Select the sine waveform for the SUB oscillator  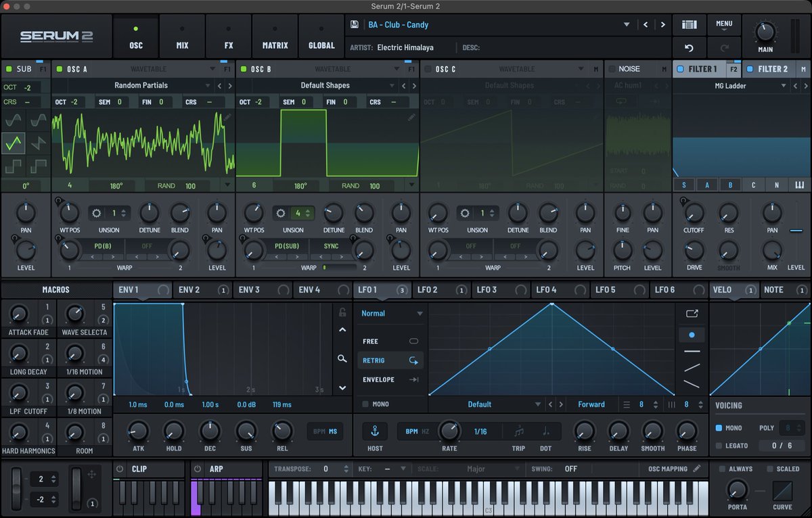13,121
